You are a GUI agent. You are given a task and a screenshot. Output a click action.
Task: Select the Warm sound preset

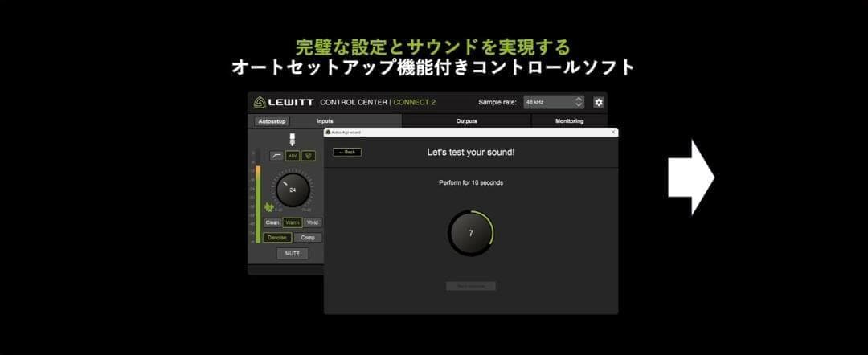293,222
